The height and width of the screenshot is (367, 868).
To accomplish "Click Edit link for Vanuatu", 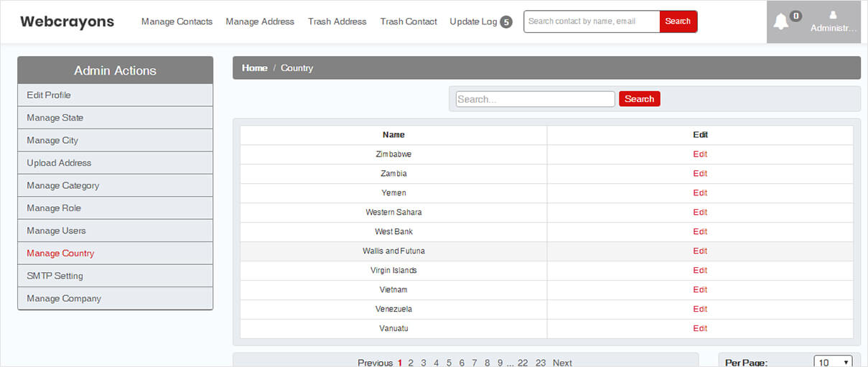I will click(700, 329).
